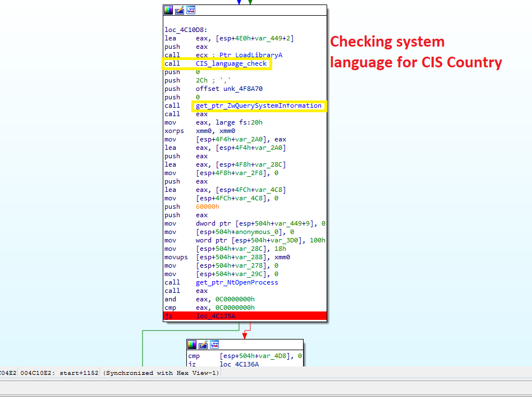532x399 pixels.
Task: Click mov eax, large fs:20h line
Action: tap(213, 122)
